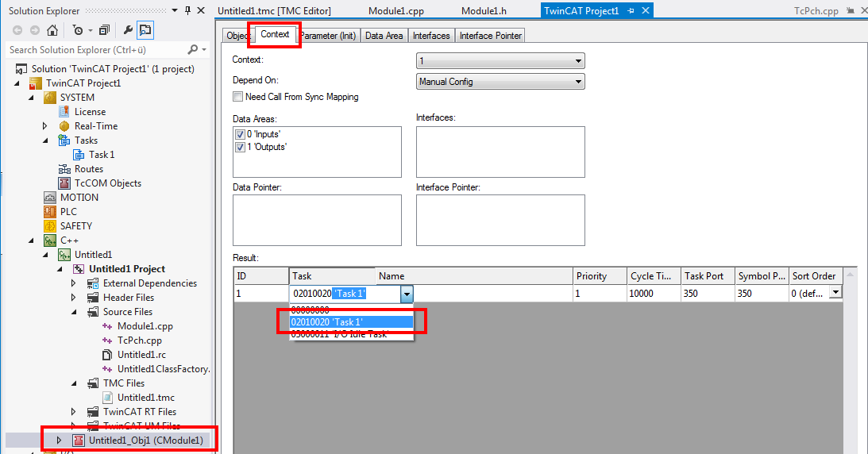Screen dimensions: 868x454
Task: Click the Collapse All icon in Solution Explorer
Action: (104, 30)
